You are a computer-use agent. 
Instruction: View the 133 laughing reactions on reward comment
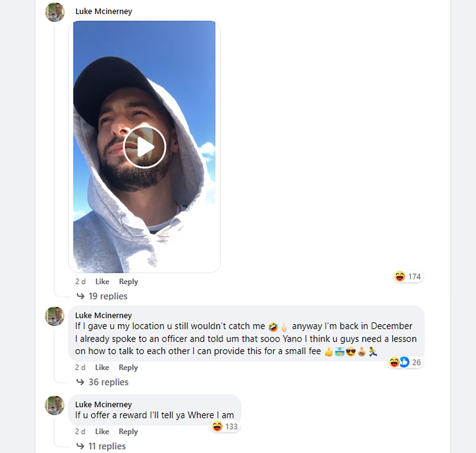[x=225, y=426]
